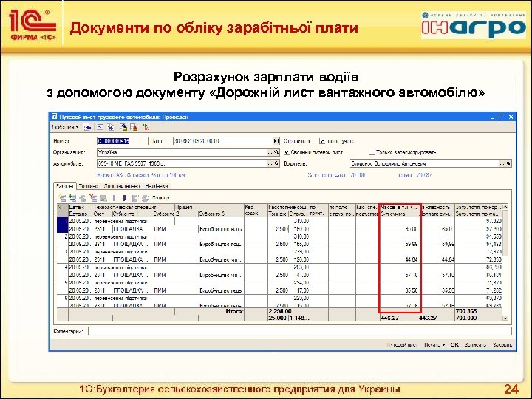Open the Автомобиль item with magnifier button
This screenshot has width=532, height=399.
click(276, 163)
